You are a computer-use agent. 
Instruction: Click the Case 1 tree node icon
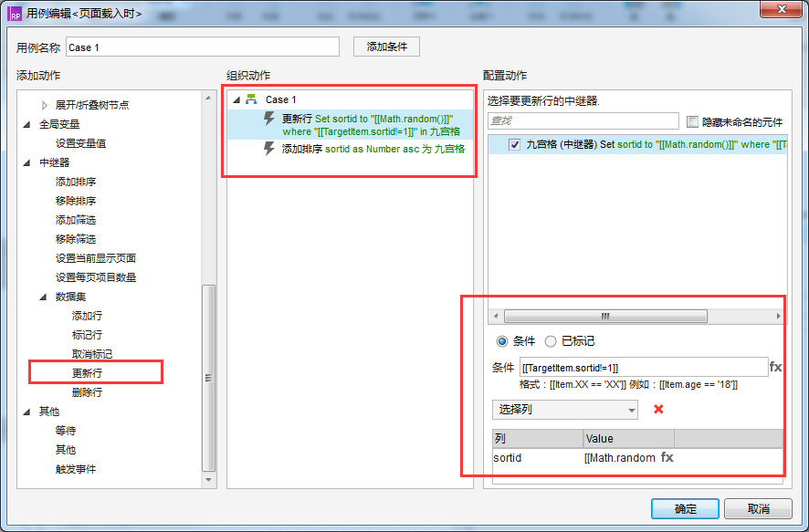(x=251, y=99)
